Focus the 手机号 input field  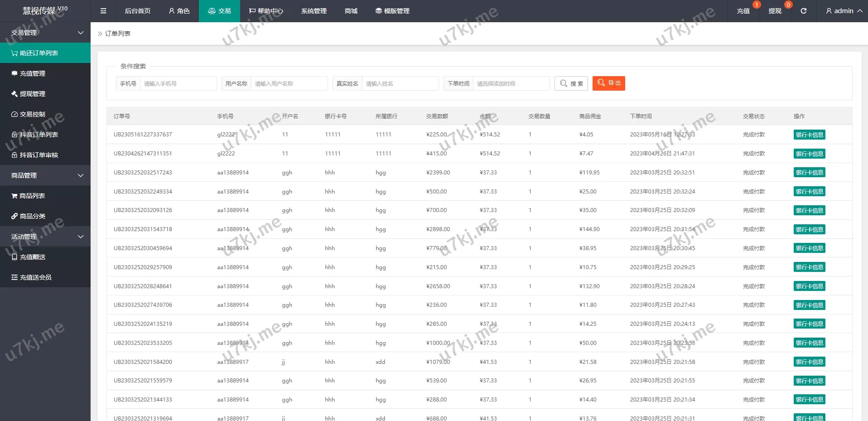tap(178, 83)
